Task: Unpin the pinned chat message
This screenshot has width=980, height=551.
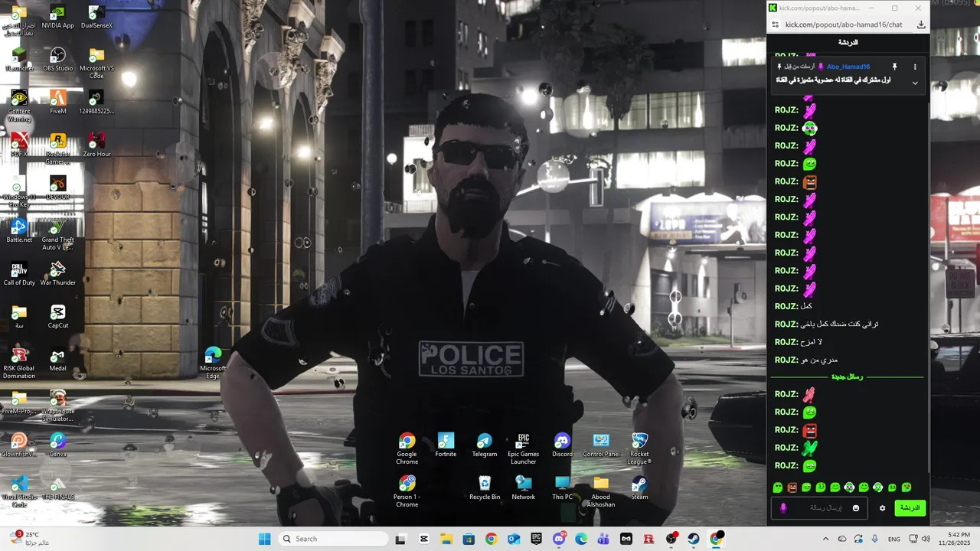Action: pos(894,67)
